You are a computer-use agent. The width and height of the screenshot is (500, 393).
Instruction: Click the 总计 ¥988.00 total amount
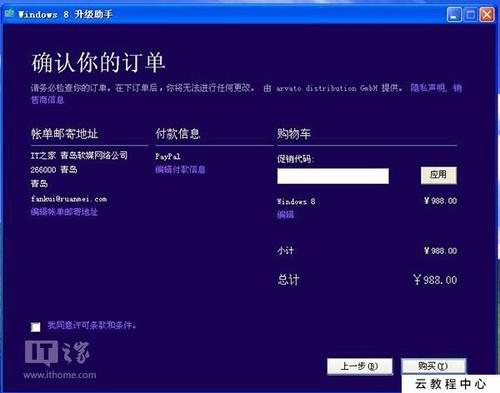click(x=435, y=280)
